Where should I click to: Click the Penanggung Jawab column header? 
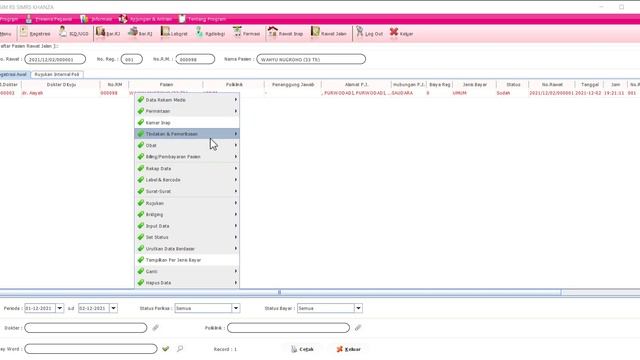tap(293, 84)
